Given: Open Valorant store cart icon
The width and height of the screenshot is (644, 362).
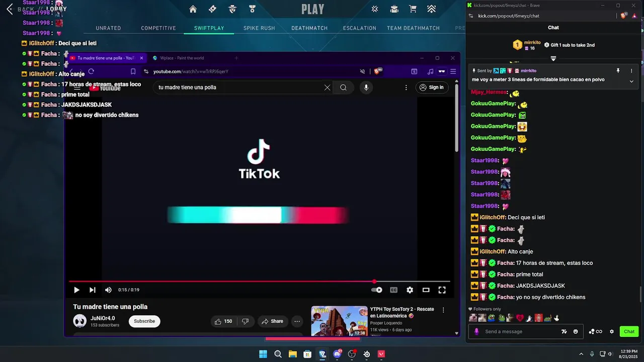Looking at the screenshot, I should point(413,9).
